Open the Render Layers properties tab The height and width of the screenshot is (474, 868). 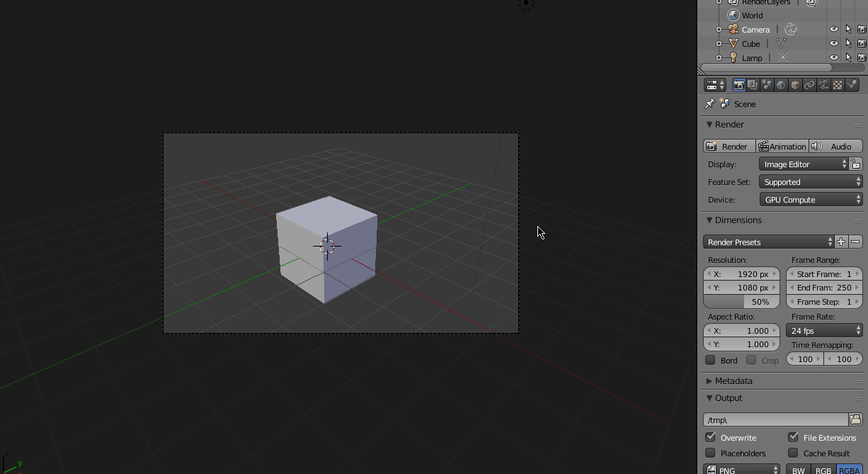click(753, 84)
